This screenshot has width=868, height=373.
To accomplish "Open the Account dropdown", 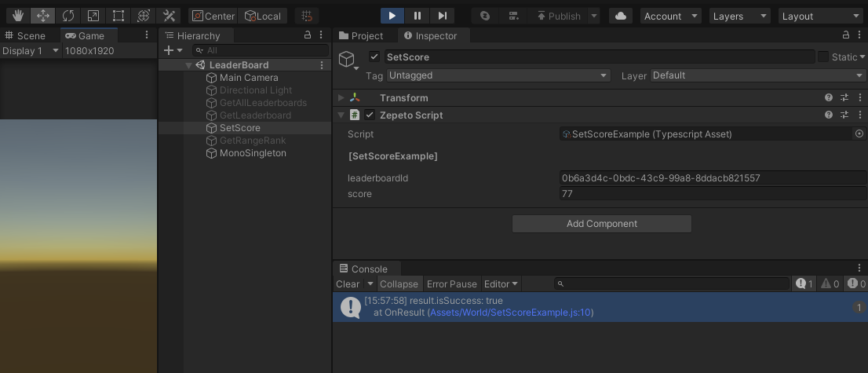I will tap(671, 16).
